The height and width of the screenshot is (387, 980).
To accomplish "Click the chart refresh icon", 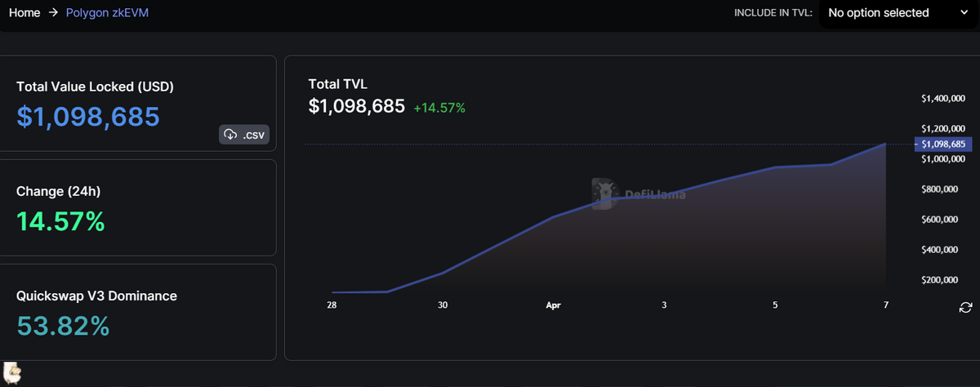I will (965, 307).
